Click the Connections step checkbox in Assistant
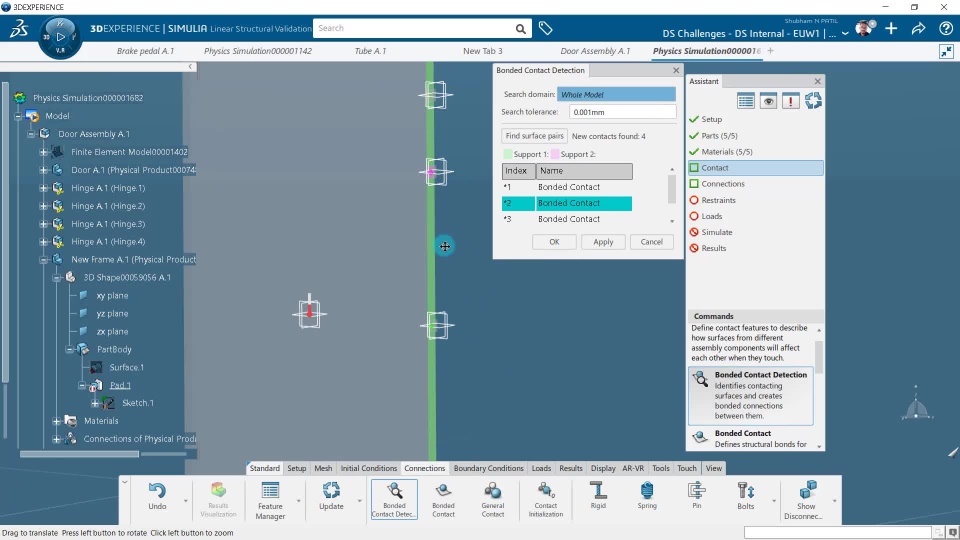 pyautogui.click(x=694, y=184)
